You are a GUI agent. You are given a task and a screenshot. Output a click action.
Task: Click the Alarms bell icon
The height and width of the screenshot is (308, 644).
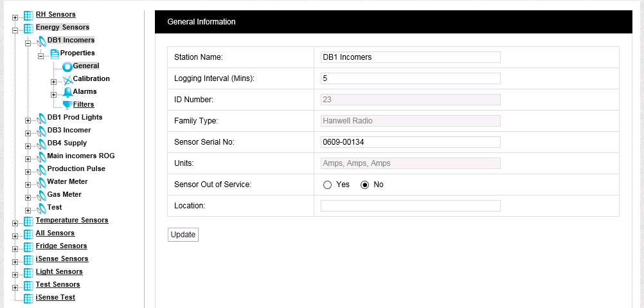pyautogui.click(x=67, y=92)
